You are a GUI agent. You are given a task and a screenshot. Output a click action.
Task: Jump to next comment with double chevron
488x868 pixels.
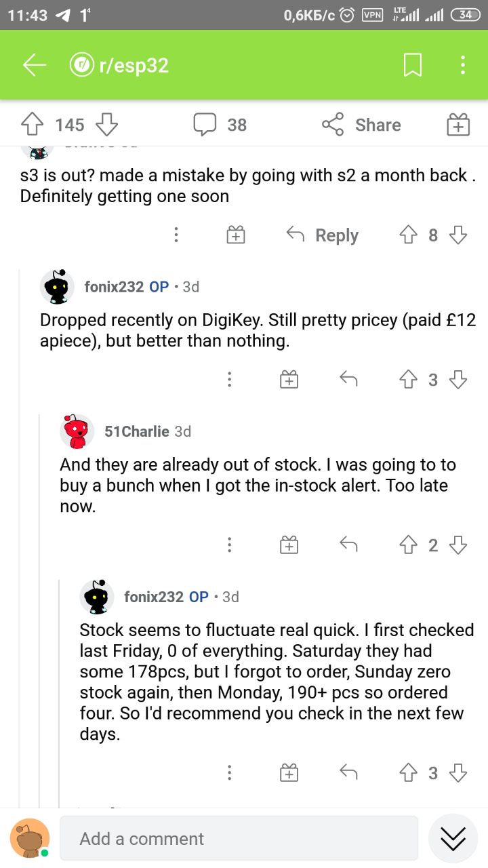453,839
